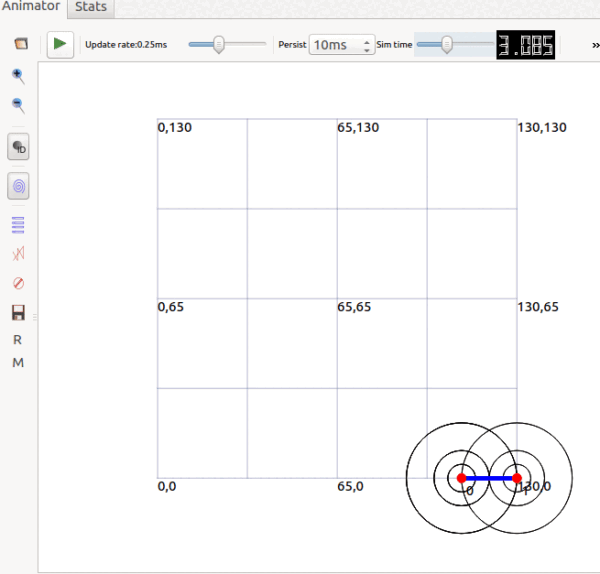Click the red node labeled 0
Screen dimensions: 600x574
462,478
